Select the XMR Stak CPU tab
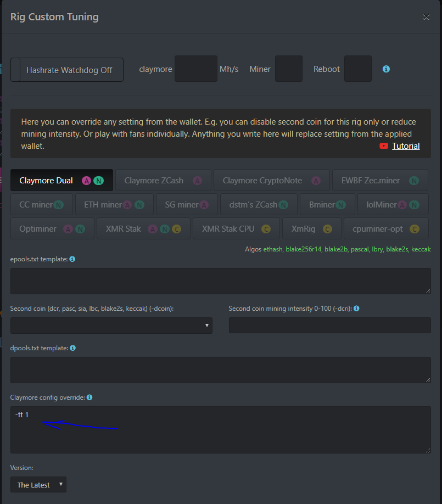 click(x=236, y=228)
